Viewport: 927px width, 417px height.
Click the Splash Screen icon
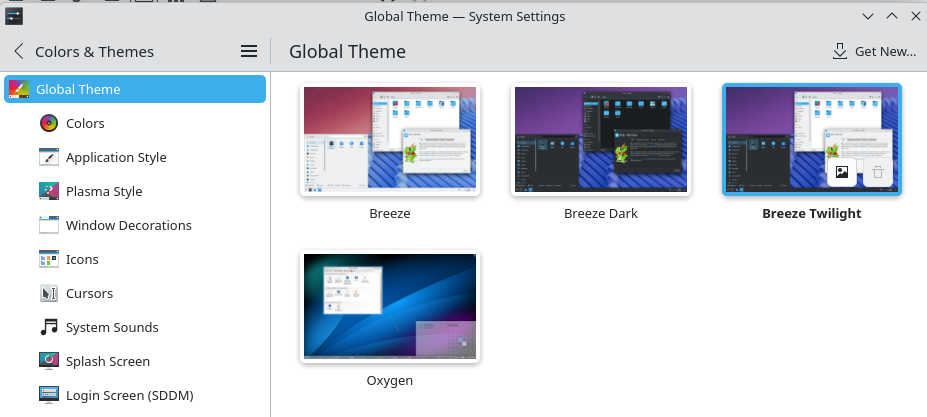[49, 361]
